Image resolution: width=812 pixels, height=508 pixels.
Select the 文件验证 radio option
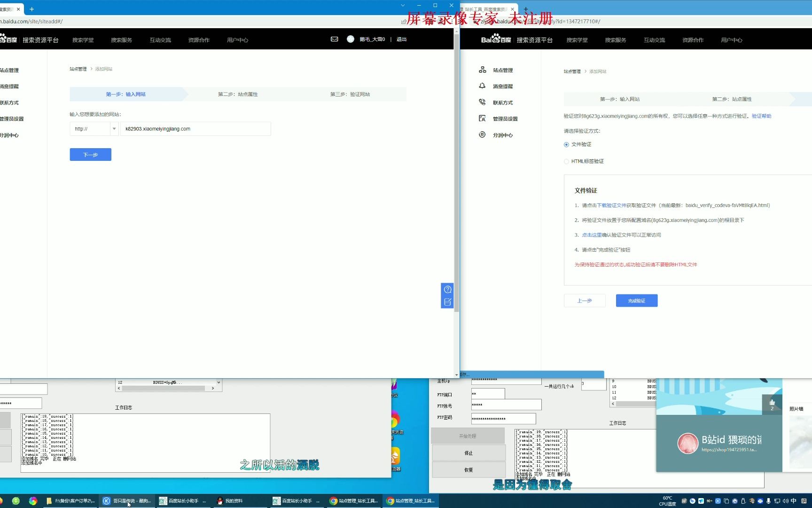(566, 144)
